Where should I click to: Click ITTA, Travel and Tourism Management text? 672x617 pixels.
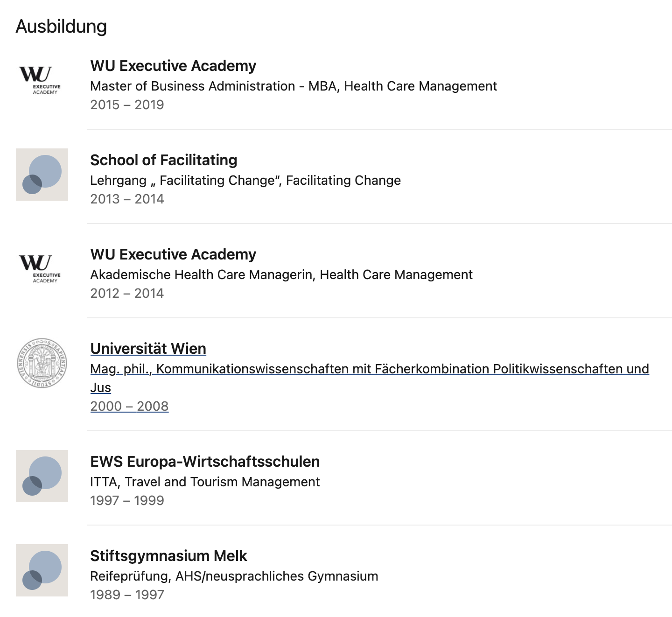205,482
